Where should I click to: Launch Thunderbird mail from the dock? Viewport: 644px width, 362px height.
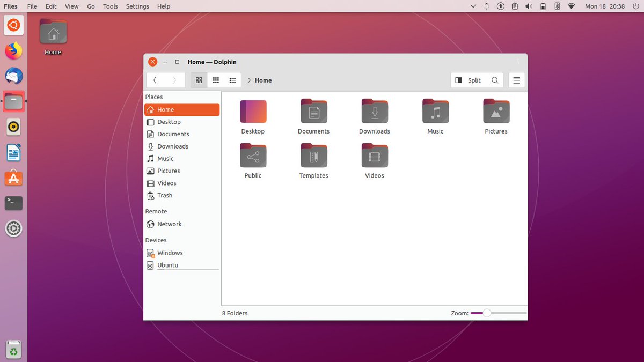(13, 76)
